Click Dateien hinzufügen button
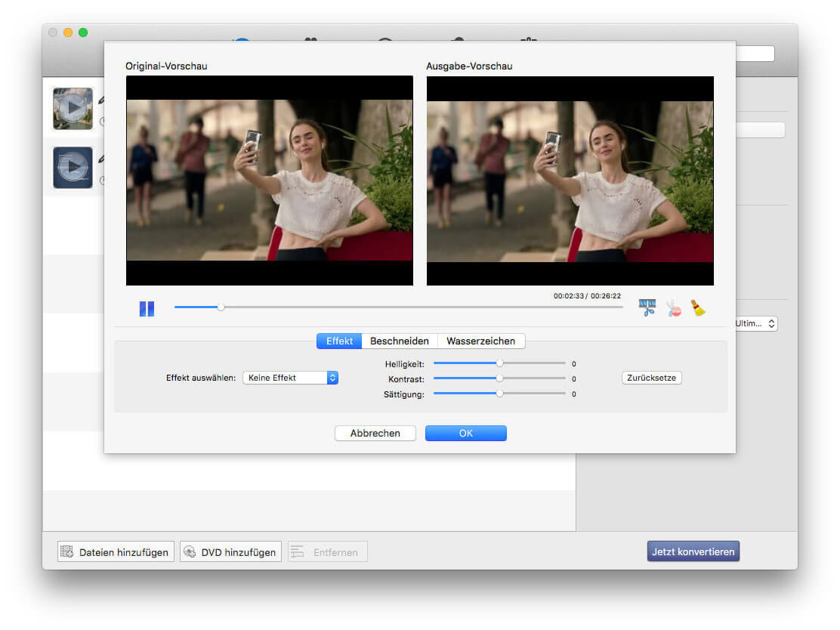This screenshot has width=840, height=630. (116, 551)
